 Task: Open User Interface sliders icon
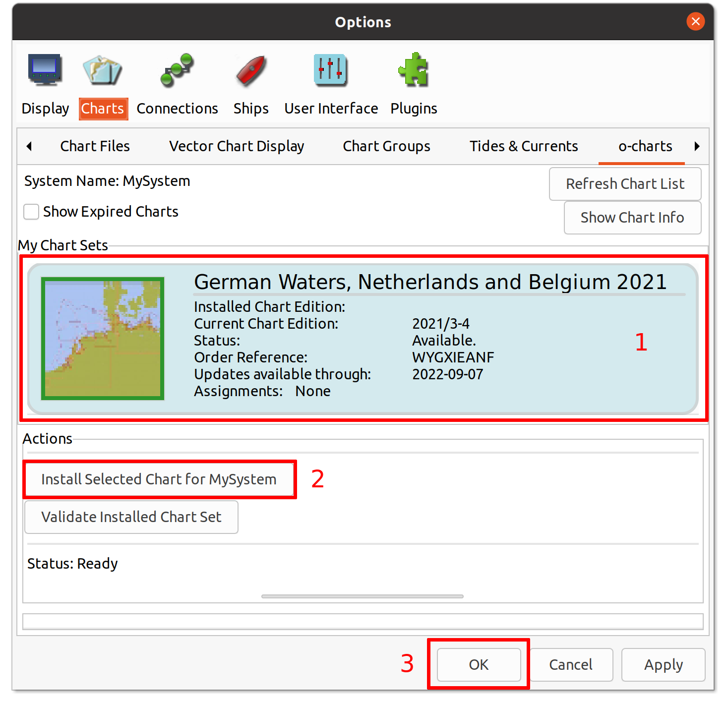pyautogui.click(x=331, y=70)
